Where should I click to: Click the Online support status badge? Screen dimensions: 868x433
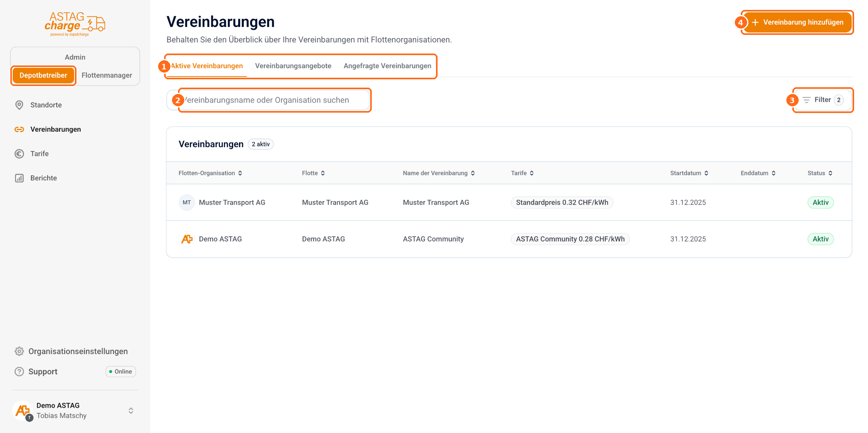121,372
